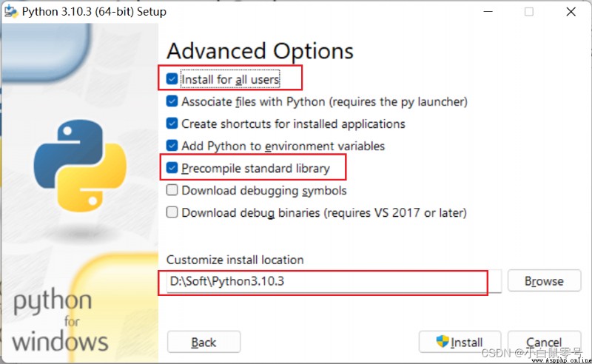Viewport: 592px width, 364px height.
Task: Minimize the setup window
Action: 488,12
